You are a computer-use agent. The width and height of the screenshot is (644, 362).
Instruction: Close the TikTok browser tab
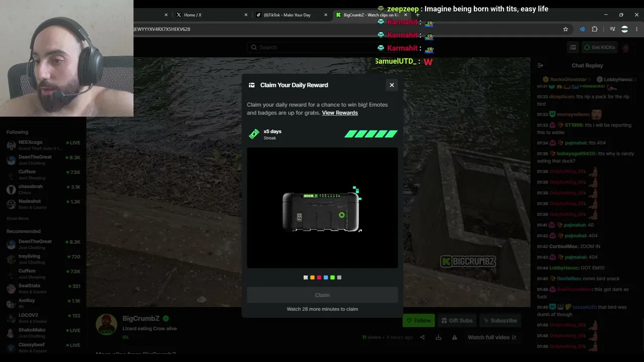coord(326,15)
